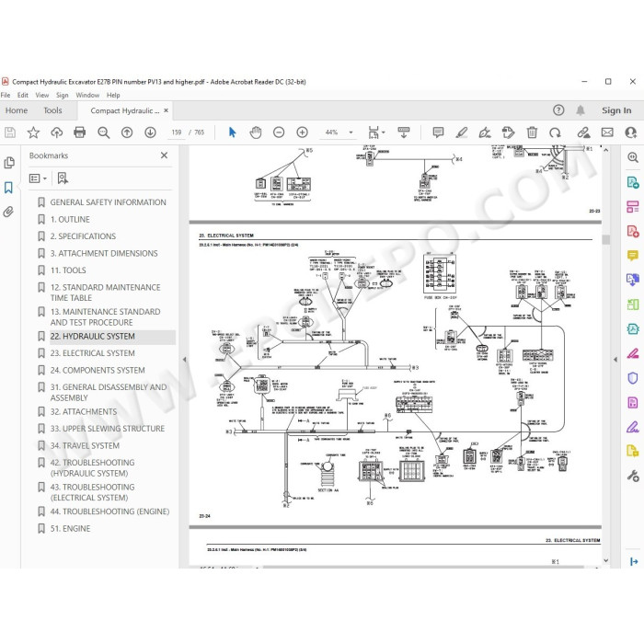The image size is (644, 644).
Task: Expand the right tools pane
Action: (634, 561)
